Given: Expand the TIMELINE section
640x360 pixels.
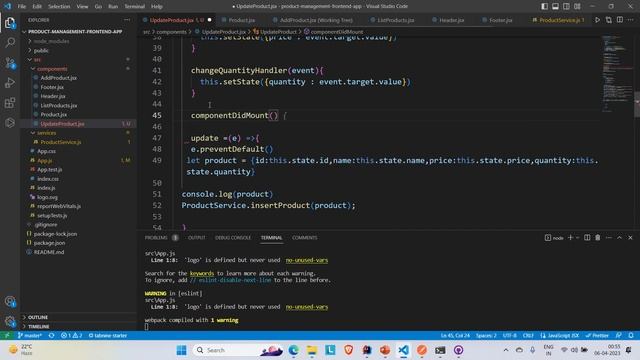Looking at the screenshot, I should (x=78, y=327).
